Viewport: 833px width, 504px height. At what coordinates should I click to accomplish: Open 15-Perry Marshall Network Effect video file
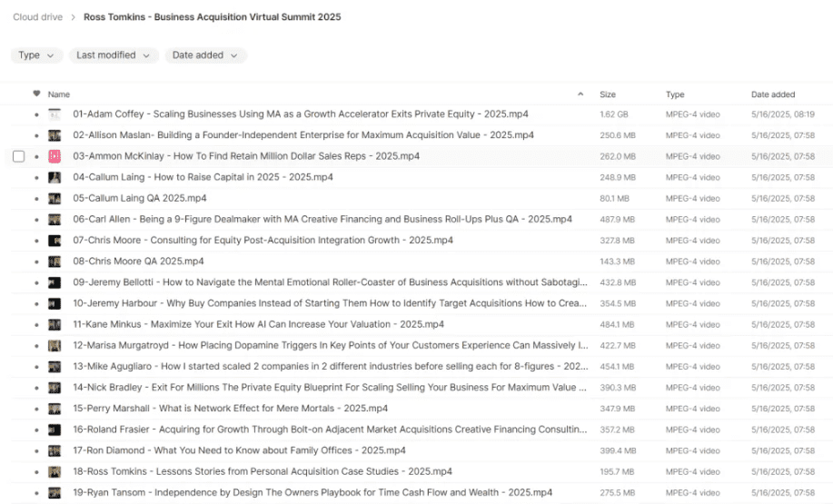[x=230, y=409]
